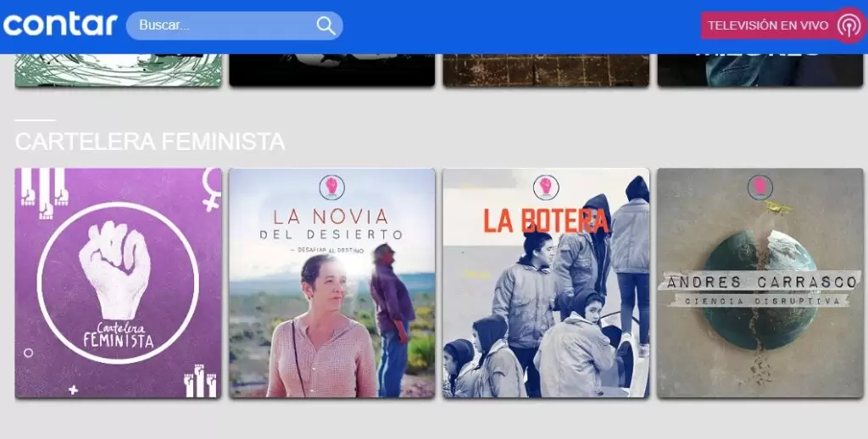Select the blue fourth thumbnail in the top row

759,69
